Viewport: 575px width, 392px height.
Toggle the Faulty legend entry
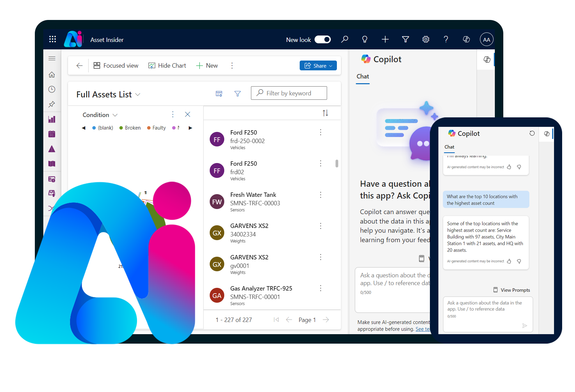[x=157, y=128]
